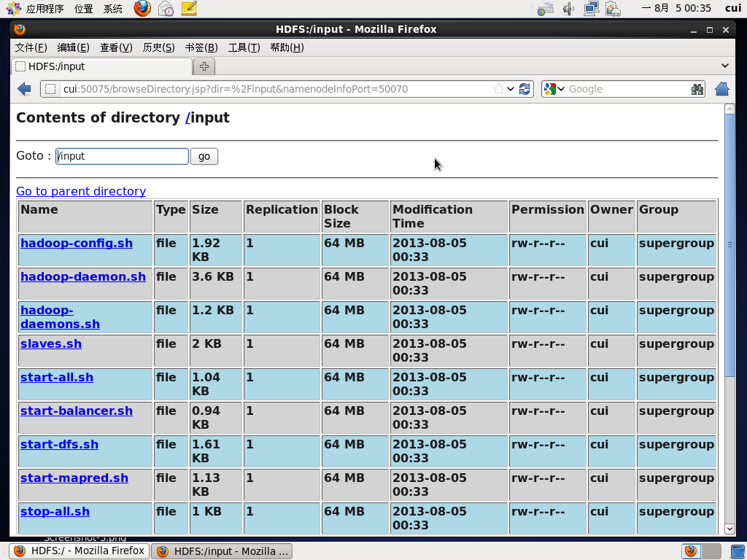This screenshot has width=747, height=560.
Task: Click the 2 KB size cell for slaves.sh
Action: [216, 351]
